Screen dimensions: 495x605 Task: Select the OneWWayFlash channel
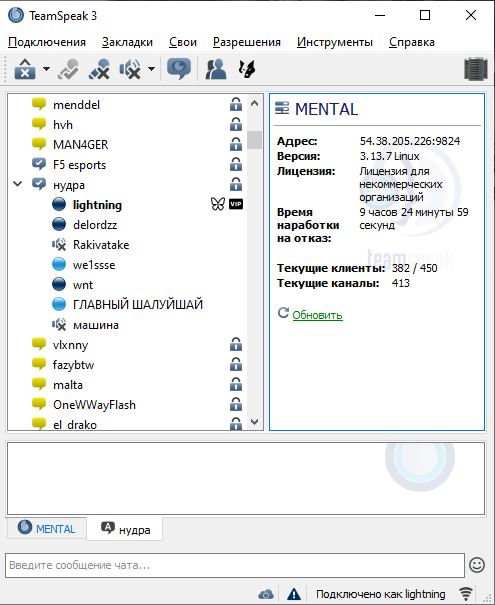point(95,405)
